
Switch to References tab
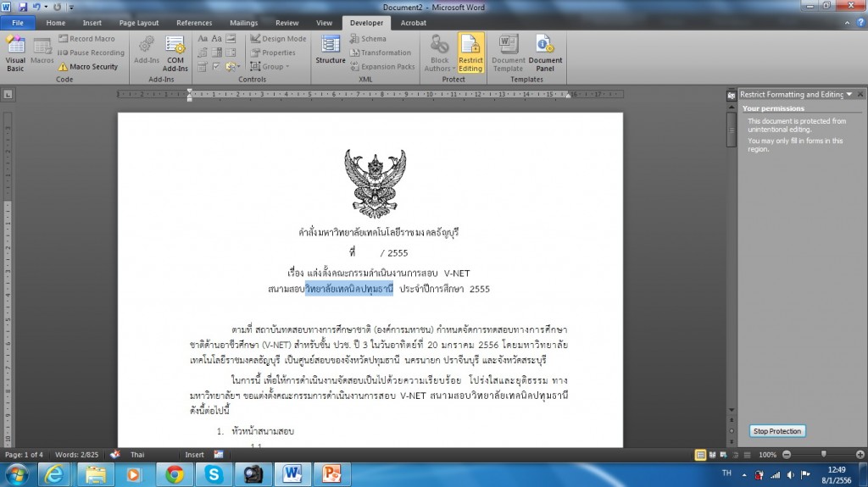tap(194, 23)
